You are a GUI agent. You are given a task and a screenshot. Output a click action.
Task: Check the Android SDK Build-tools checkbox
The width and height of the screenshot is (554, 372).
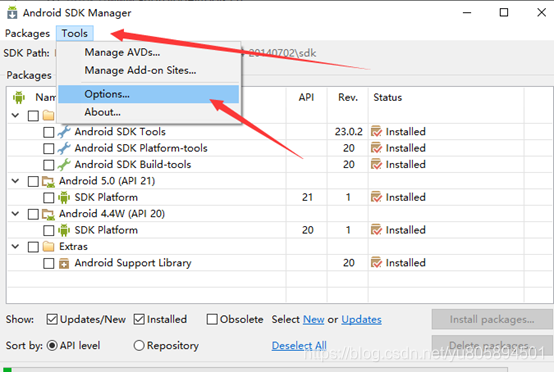point(48,165)
